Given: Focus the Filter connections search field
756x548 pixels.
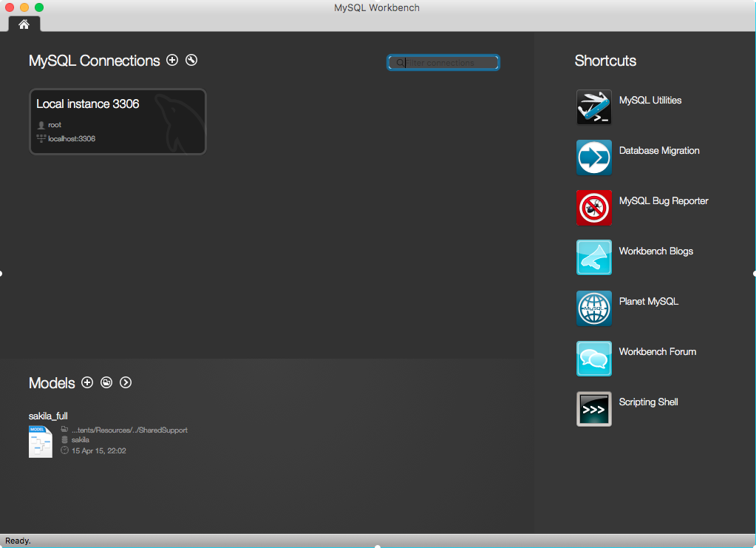Looking at the screenshot, I should [x=443, y=63].
